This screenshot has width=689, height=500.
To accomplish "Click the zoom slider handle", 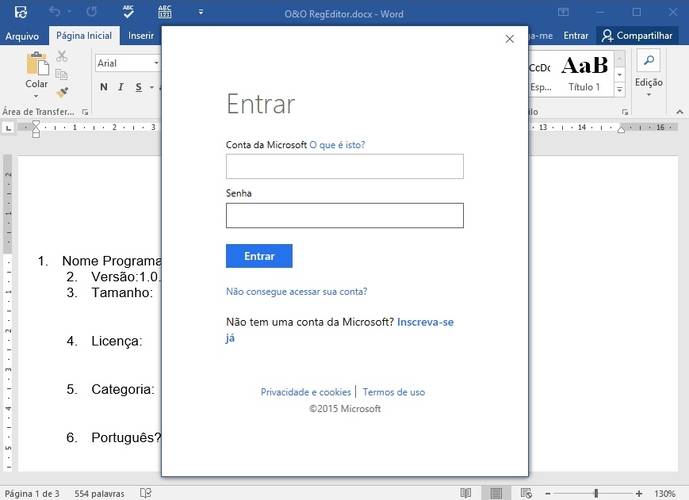I will click(x=596, y=493).
